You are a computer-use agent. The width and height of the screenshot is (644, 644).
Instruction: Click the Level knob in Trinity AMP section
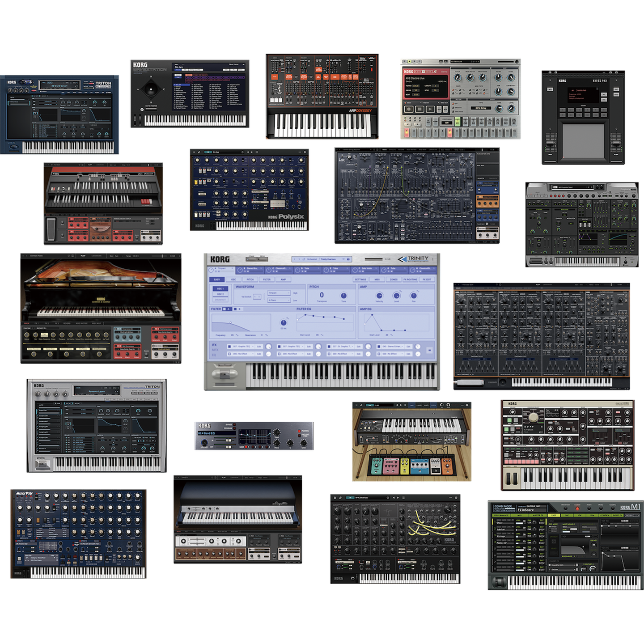[396, 296]
